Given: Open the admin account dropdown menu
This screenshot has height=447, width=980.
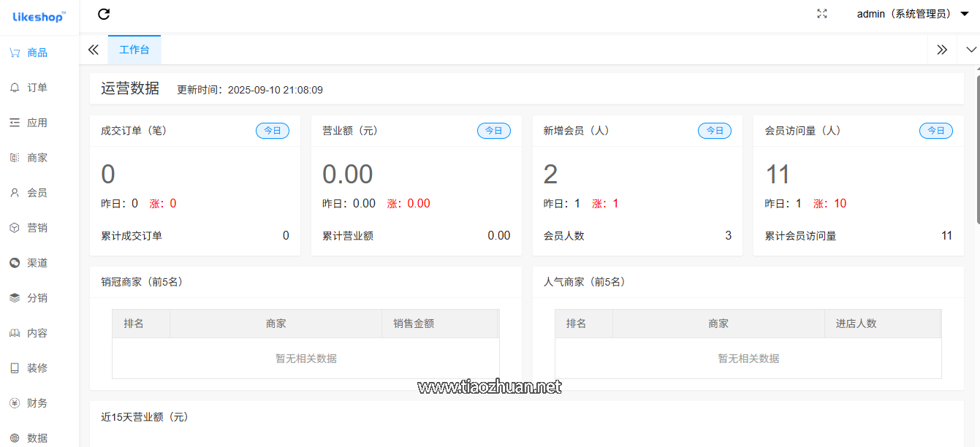Looking at the screenshot, I should pos(914,13).
